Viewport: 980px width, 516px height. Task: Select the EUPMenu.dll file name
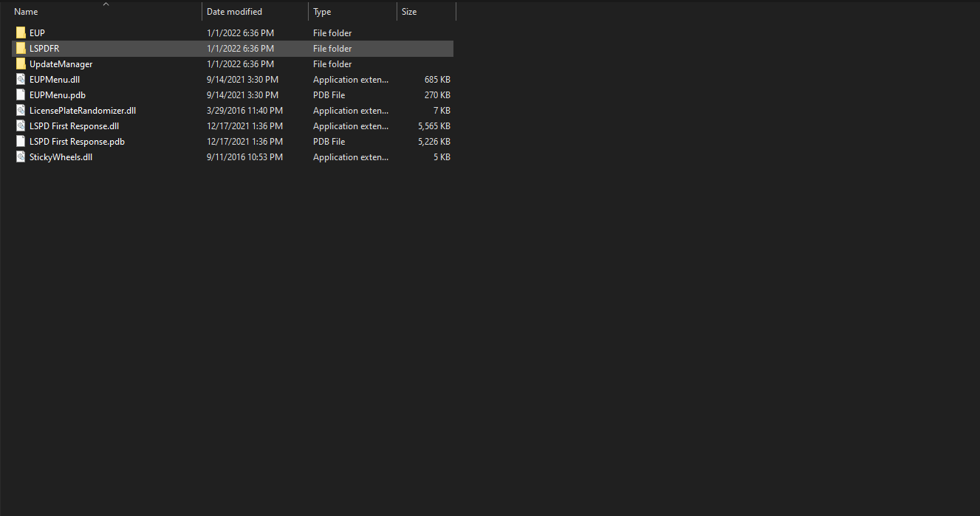55,80
